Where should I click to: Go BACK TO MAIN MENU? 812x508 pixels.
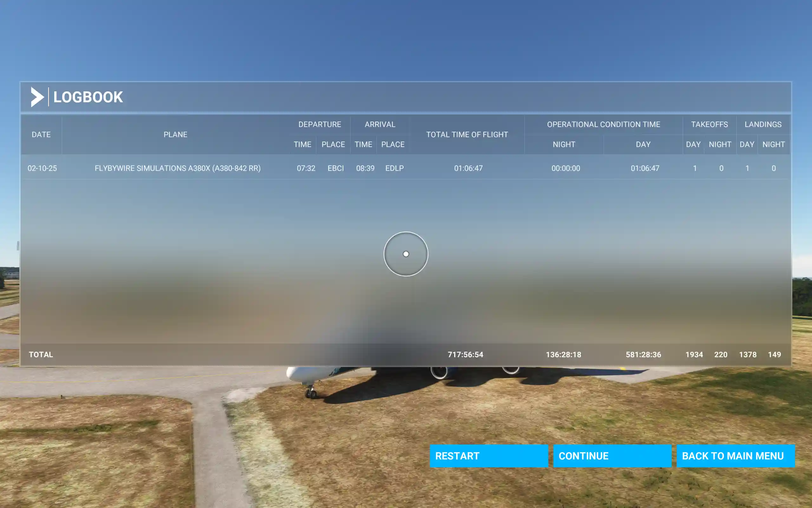click(x=736, y=456)
